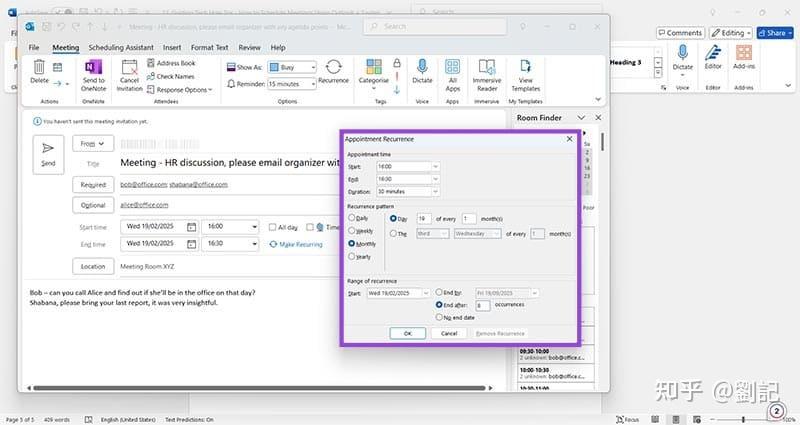
Task: Click the occurrences count field
Action: (x=483, y=305)
